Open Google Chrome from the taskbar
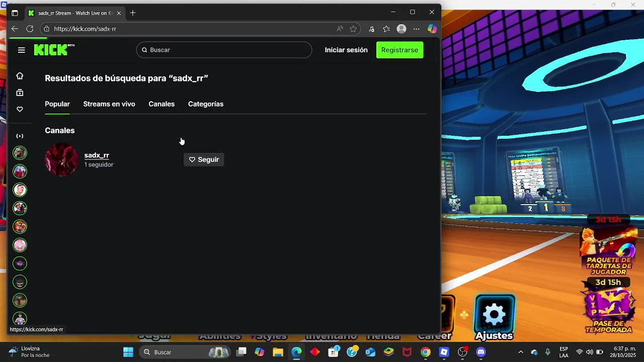 point(426,352)
